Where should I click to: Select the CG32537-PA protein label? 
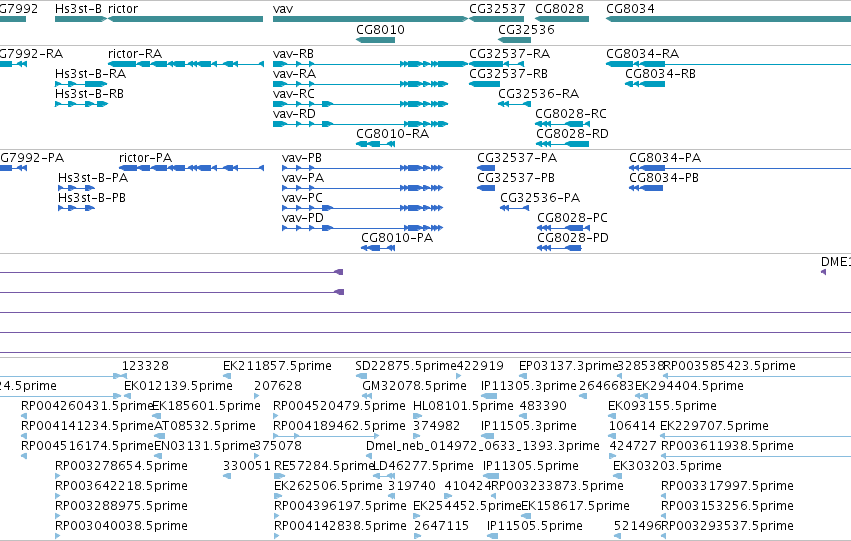coord(517,158)
